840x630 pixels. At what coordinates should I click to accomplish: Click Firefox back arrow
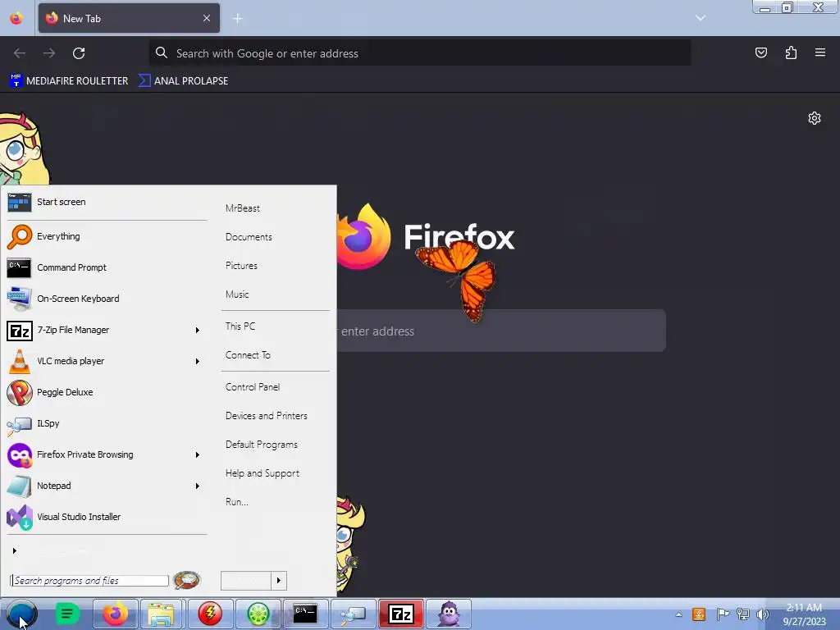20,53
